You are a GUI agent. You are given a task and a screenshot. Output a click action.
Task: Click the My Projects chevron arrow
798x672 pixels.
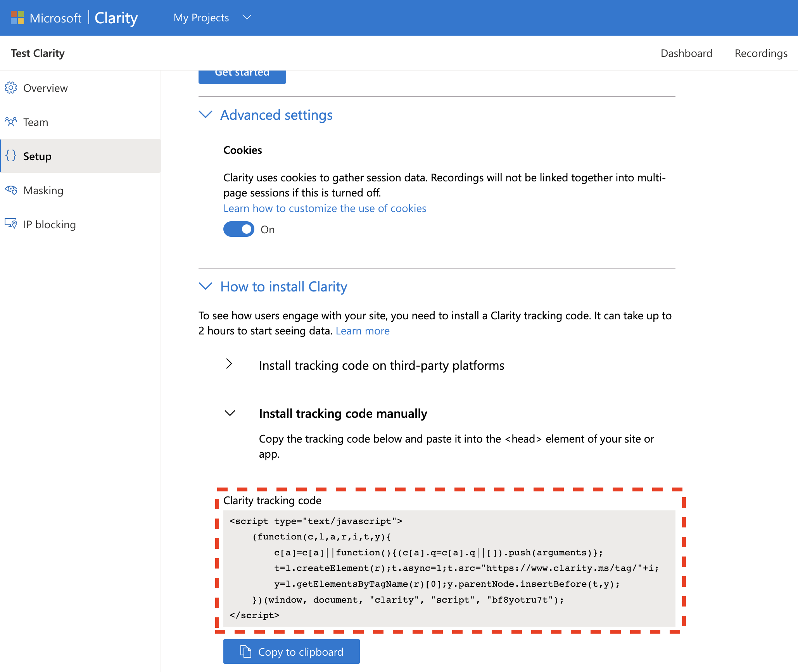pos(247,17)
